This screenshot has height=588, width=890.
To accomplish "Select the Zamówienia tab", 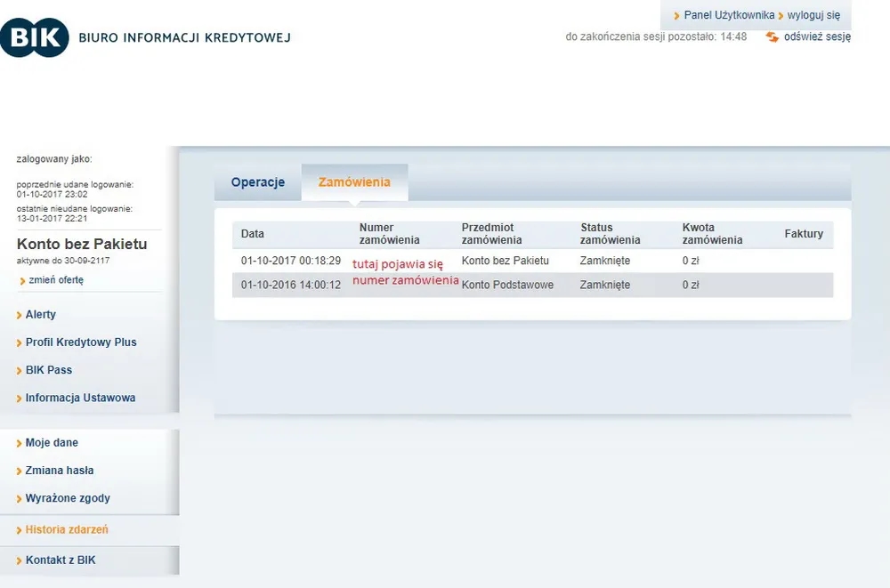I will tap(354, 182).
